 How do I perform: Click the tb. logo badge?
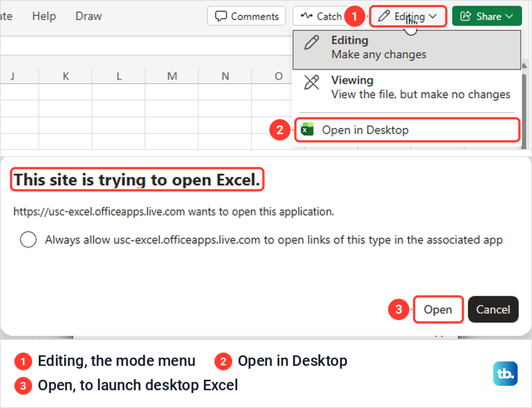click(505, 374)
